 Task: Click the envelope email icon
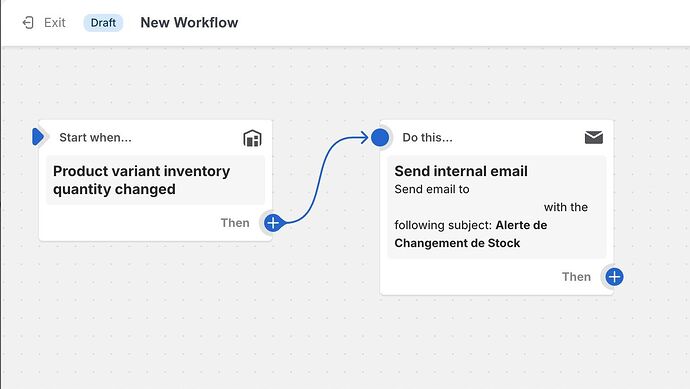[x=594, y=137]
